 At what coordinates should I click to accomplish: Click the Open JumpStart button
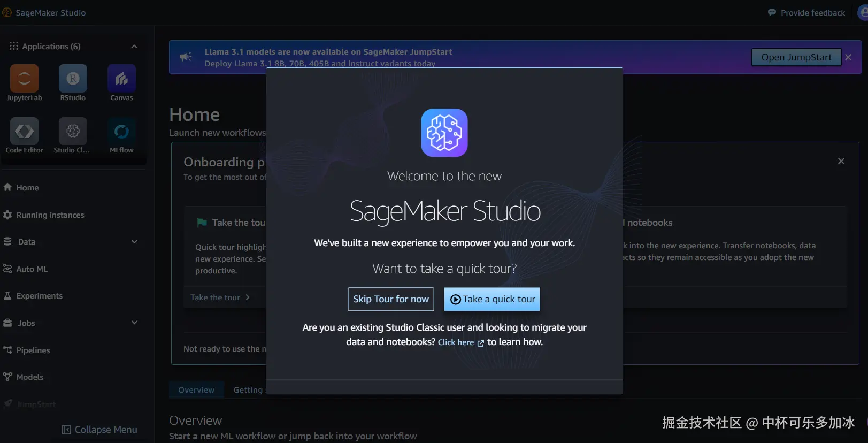[x=796, y=57]
